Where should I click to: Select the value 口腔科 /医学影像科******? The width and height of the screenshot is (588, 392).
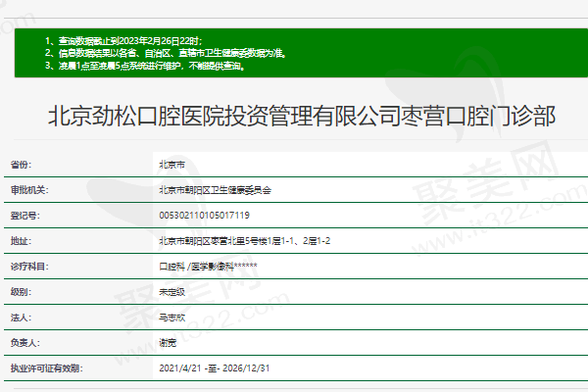(x=208, y=267)
